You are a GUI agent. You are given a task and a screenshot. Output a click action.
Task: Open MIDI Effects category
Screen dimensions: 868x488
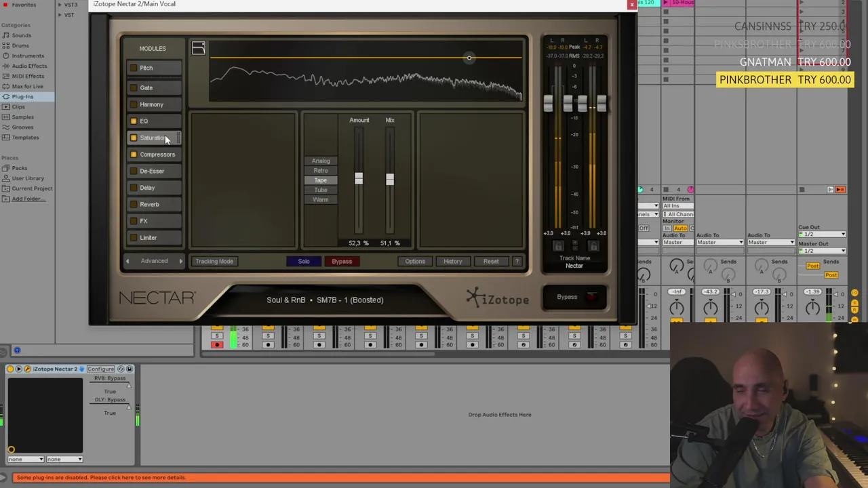pos(28,76)
